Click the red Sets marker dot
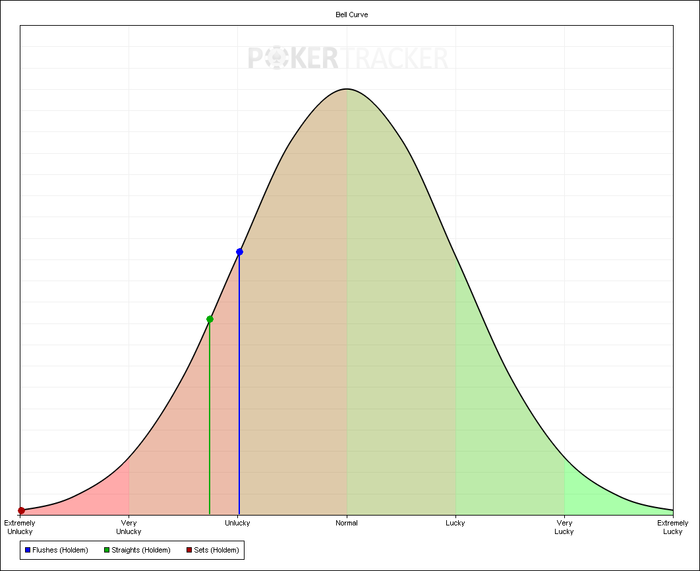This screenshot has width=700, height=571. (21, 510)
